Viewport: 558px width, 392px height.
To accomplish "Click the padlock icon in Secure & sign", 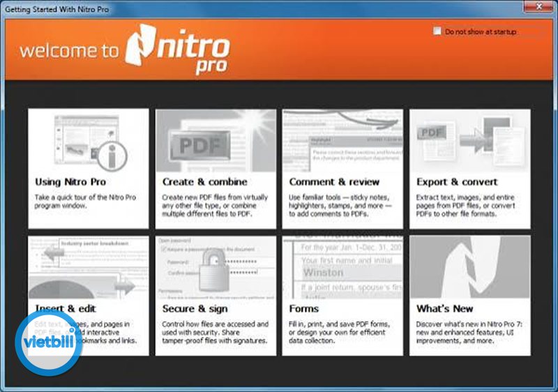I will (213, 271).
